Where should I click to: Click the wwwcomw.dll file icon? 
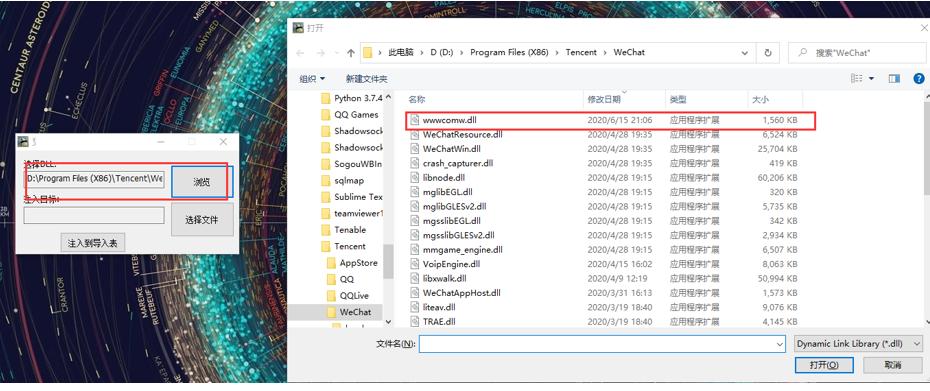click(x=415, y=120)
